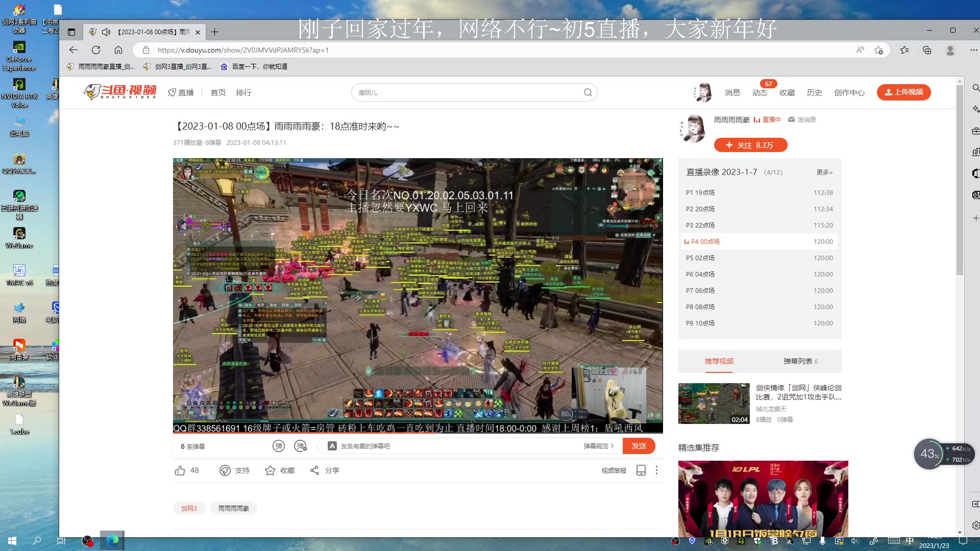Open 收藏 favorites in header
Image resolution: width=980 pixels, height=551 pixels.
point(787,92)
